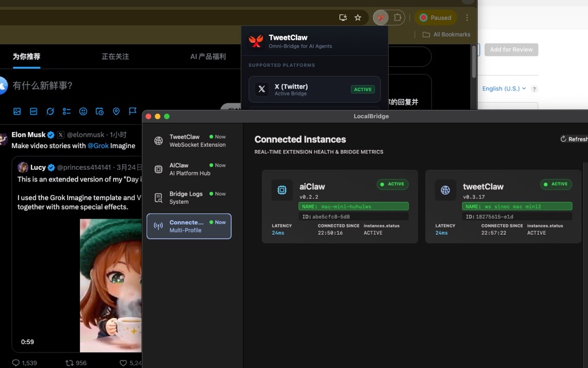The width and height of the screenshot is (588, 368).
Task: Click the Add for Review button
Action: (x=511, y=50)
